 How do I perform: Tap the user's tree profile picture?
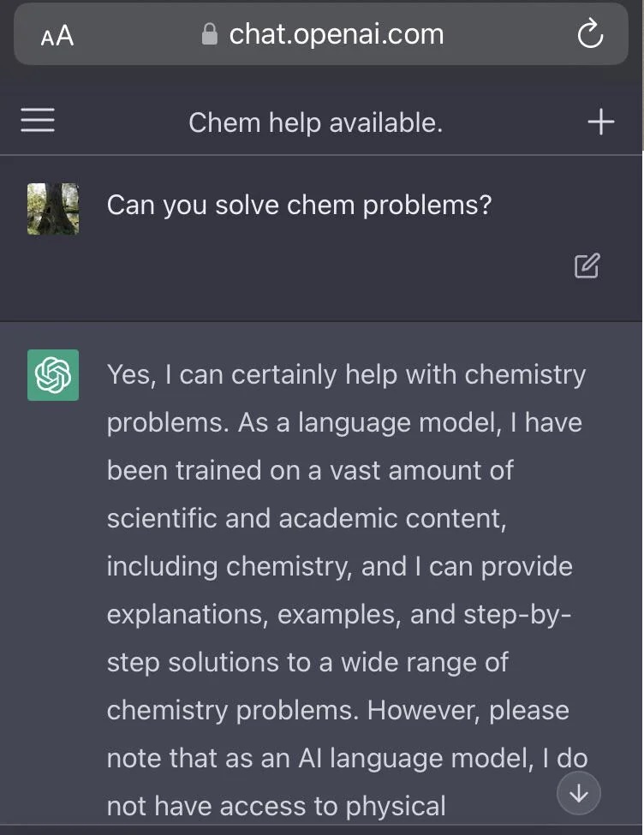click(53, 209)
